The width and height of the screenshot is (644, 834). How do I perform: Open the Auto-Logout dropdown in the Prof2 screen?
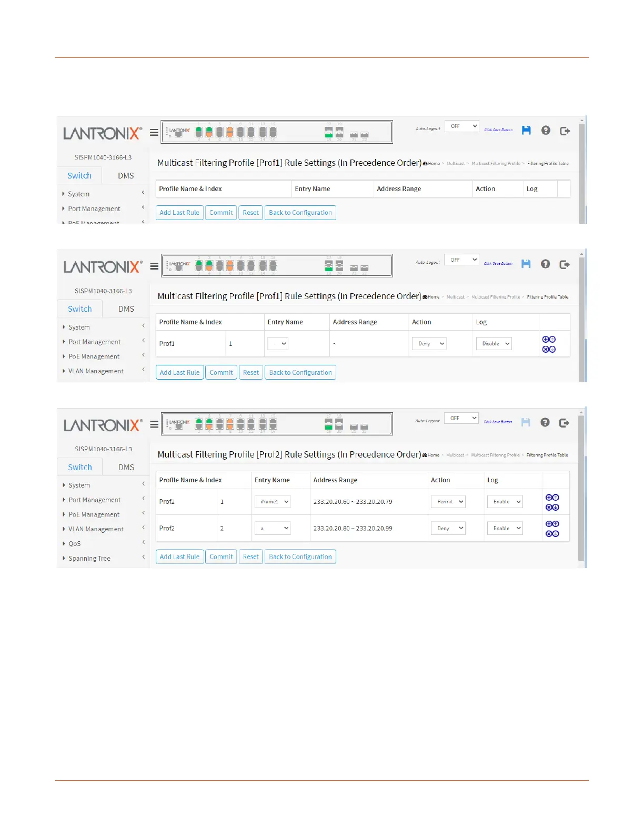[461, 418]
